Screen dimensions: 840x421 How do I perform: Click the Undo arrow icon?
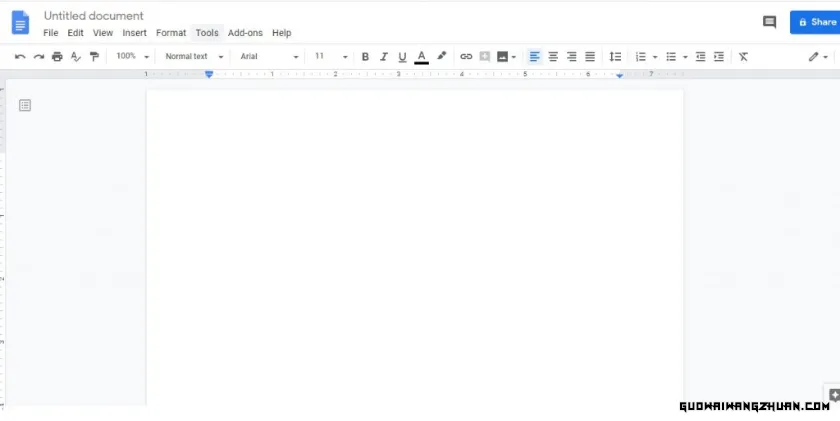[x=20, y=57]
